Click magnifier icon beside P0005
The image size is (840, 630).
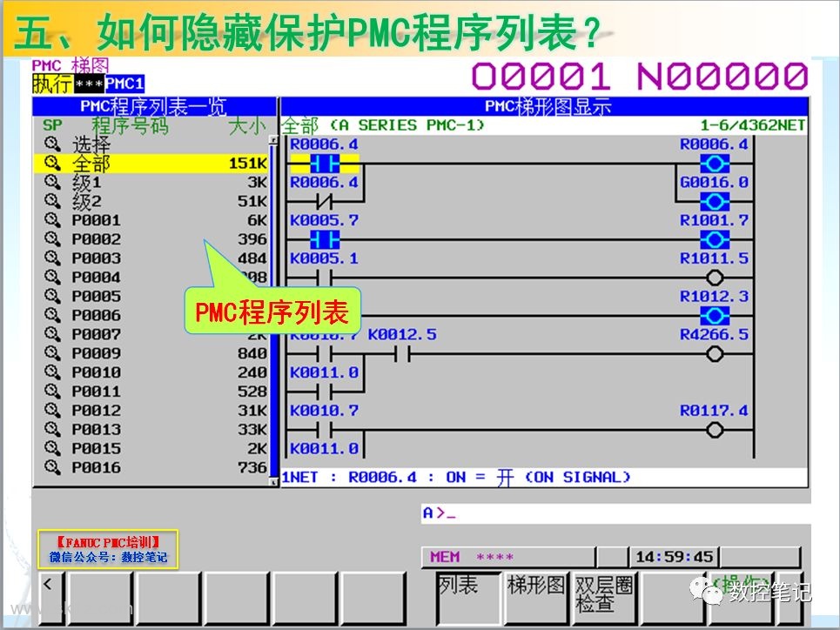(x=52, y=296)
